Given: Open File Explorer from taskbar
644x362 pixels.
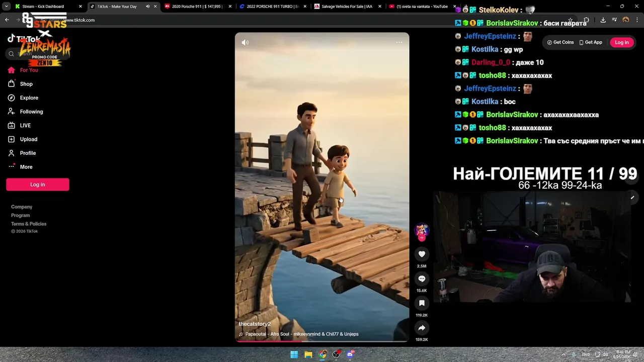Looking at the screenshot, I should [x=308, y=354].
